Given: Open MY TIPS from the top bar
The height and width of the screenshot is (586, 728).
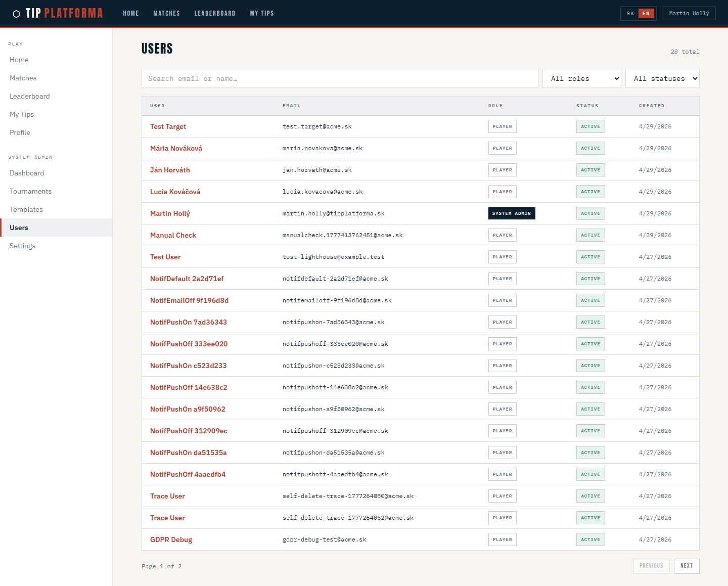Looking at the screenshot, I should point(262,13).
